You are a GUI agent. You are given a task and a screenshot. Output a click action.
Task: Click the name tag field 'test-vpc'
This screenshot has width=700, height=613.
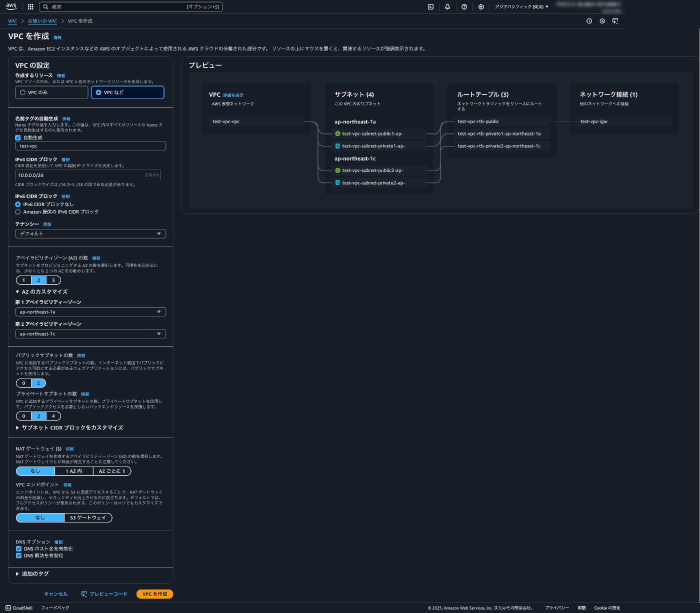[x=90, y=146]
